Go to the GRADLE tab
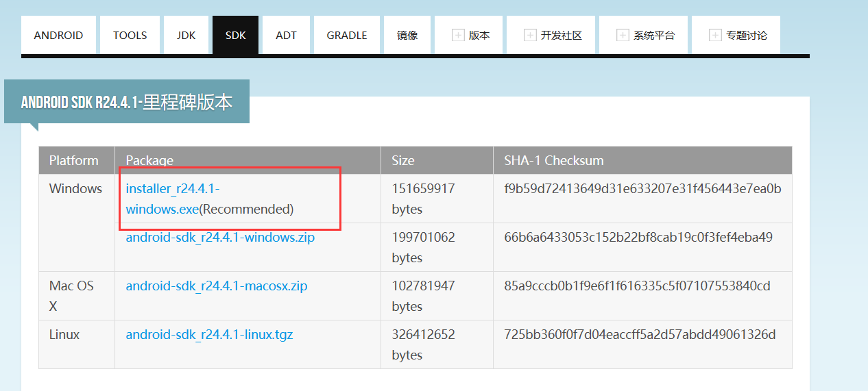This screenshot has height=391, width=868. coord(347,35)
